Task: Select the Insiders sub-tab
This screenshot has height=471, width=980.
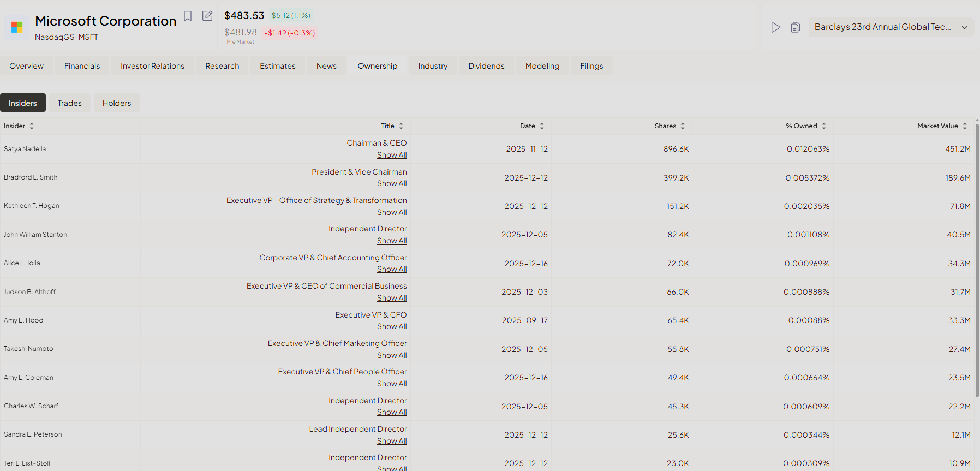Action: pos(23,103)
